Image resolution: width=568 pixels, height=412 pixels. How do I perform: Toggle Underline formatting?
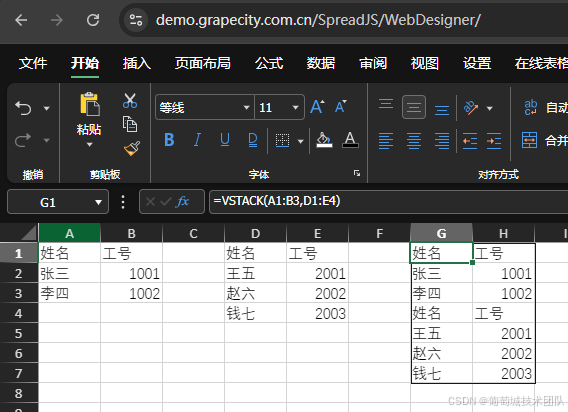click(225, 140)
